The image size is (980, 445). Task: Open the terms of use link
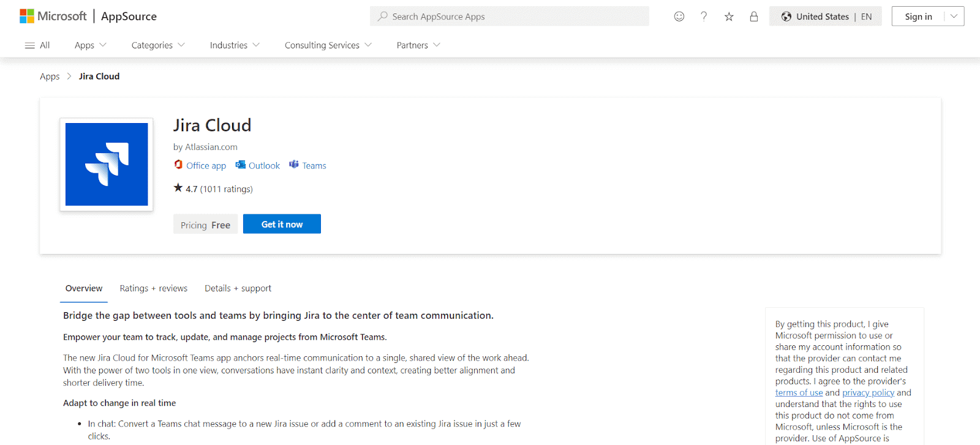tap(799, 392)
